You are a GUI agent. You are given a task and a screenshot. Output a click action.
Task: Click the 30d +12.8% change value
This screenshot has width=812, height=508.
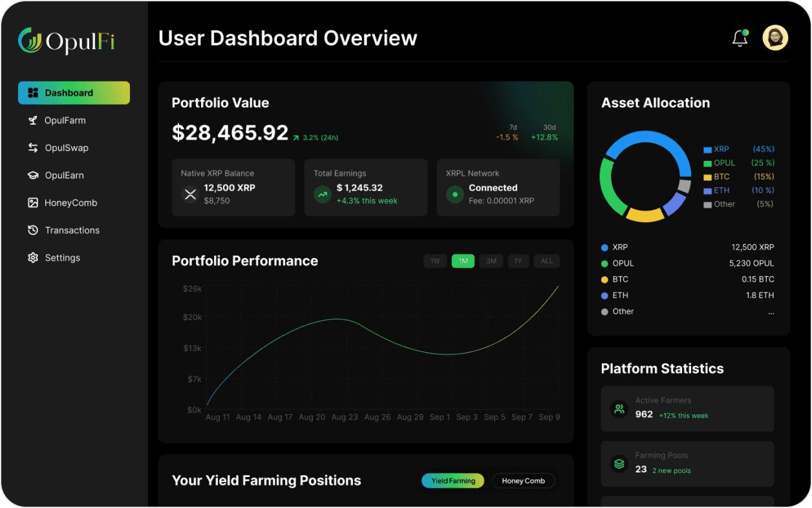(544, 137)
